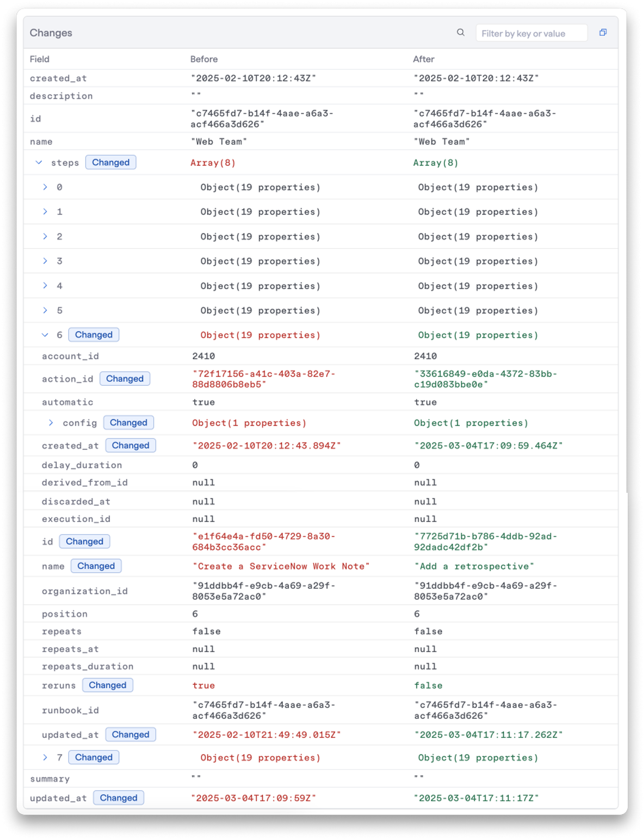This screenshot has height=839, width=644.
Task: Click the copy icon beside filter field
Action: (x=603, y=33)
